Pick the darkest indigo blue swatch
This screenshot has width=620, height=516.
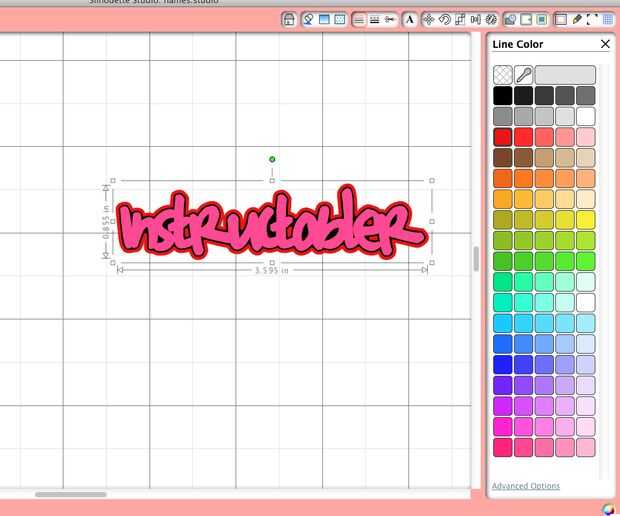click(x=503, y=364)
